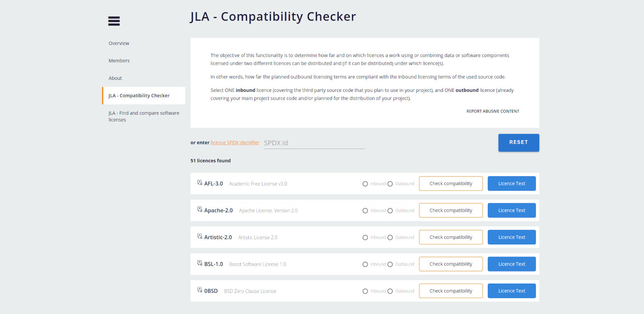Open the hamburger navigation menu
Image resolution: width=644 pixels, height=314 pixels.
113,21
